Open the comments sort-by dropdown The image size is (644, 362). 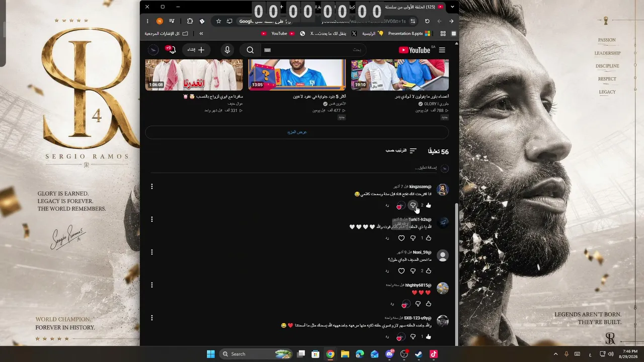pos(401,151)
